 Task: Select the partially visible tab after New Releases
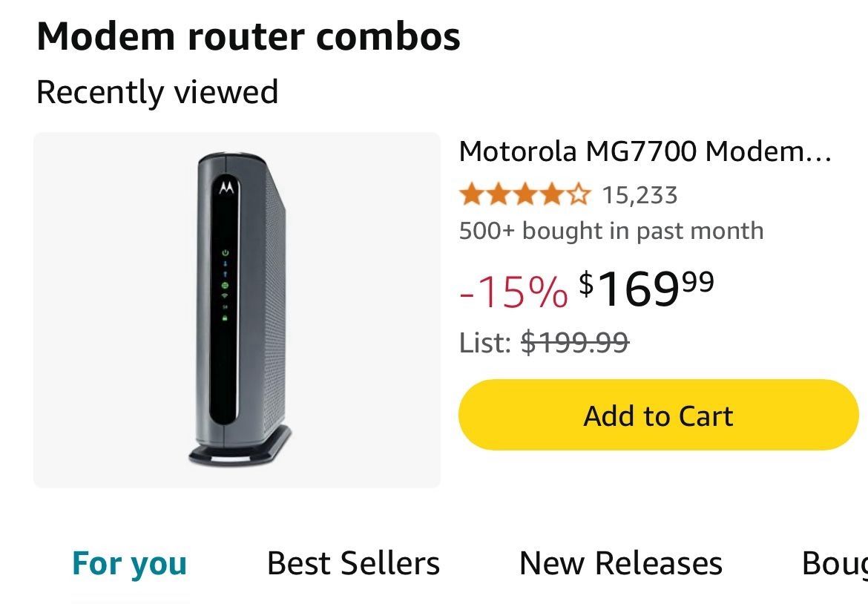[x=835, y=563]
